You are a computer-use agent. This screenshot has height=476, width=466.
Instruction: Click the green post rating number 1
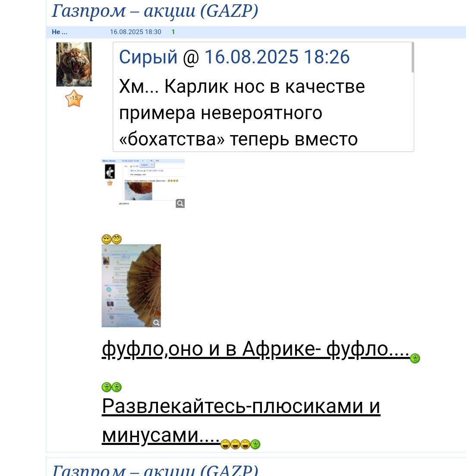point(173,32)
